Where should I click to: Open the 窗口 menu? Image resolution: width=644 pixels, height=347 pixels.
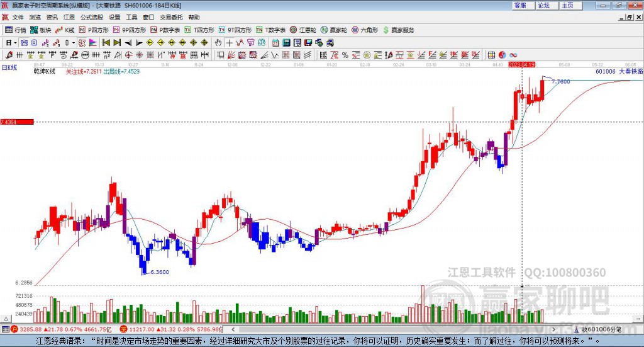[x=148, y=17]
